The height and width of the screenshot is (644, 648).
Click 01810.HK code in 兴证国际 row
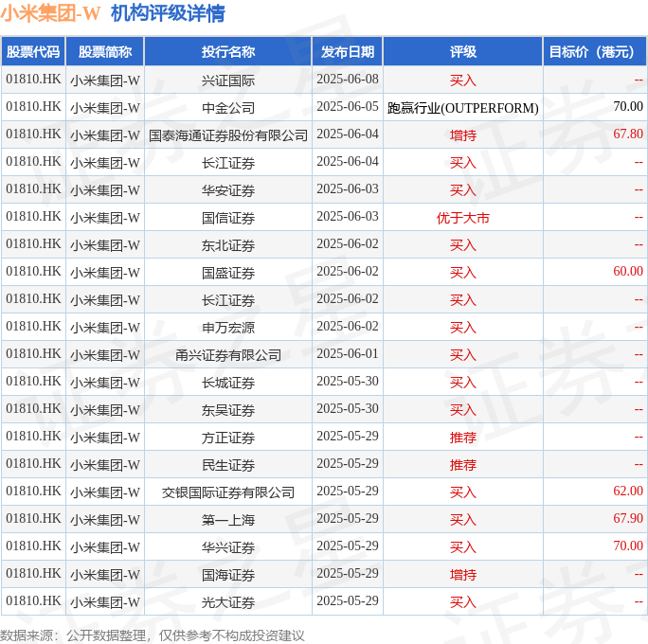[x=33, y=79]
